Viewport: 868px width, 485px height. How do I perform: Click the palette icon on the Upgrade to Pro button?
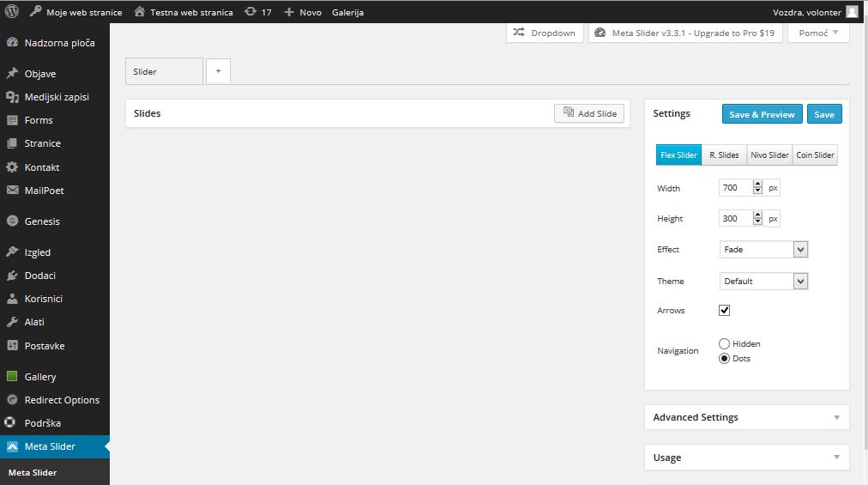click(600, 33)
